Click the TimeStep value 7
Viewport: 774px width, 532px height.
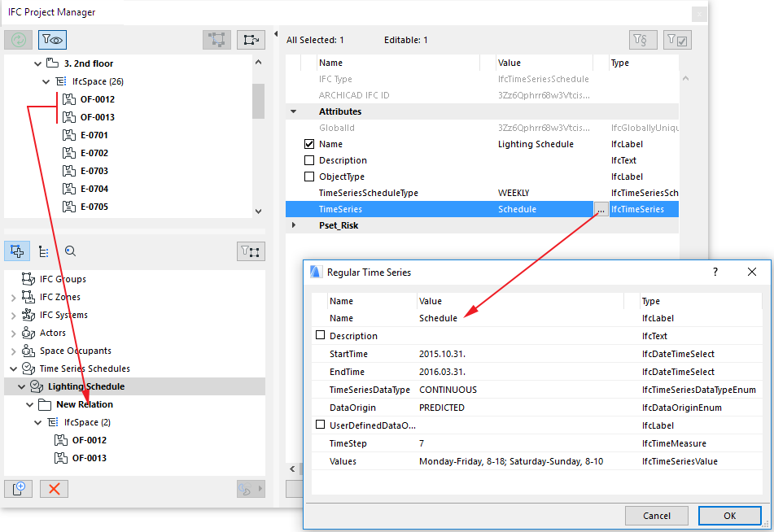(x=422, y=443)
